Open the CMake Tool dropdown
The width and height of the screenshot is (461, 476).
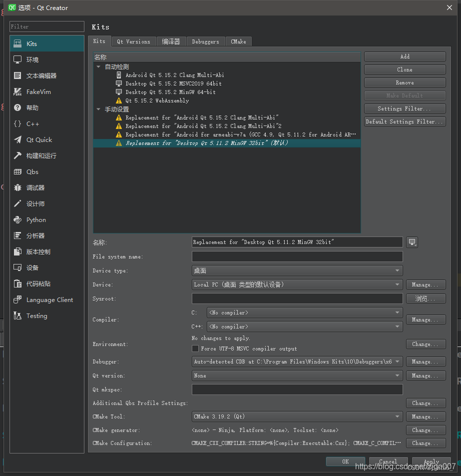[x=297, y=416]
